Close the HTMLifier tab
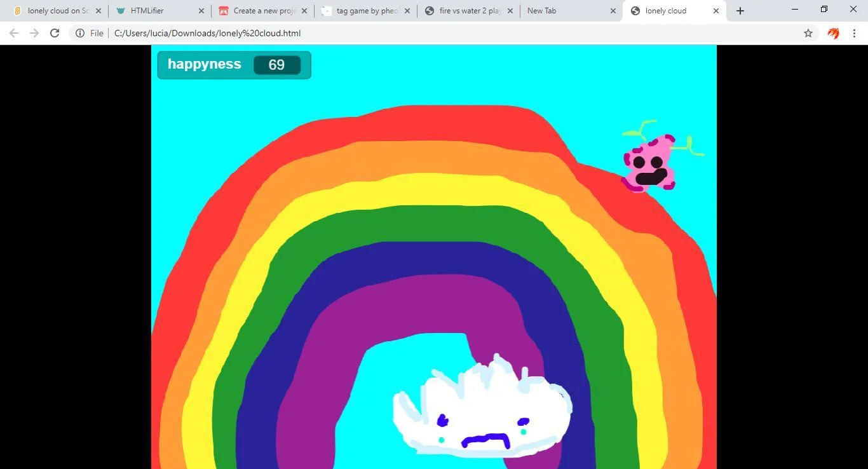 tap(201, 11)
